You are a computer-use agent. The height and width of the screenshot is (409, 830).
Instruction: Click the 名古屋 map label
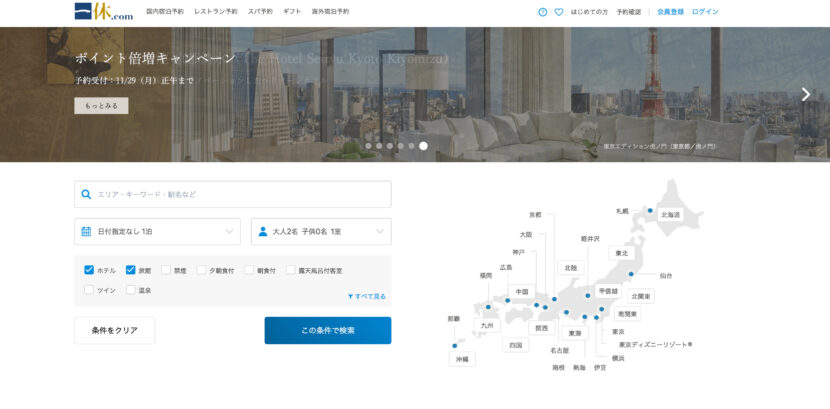click(x=560, y=350)
